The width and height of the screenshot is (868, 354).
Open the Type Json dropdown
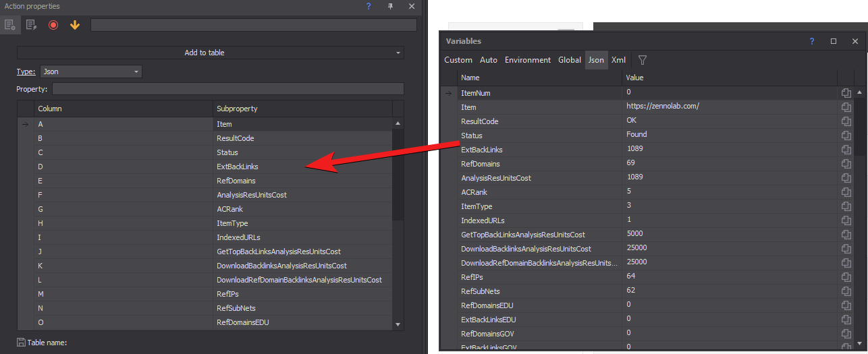point(90,71)
